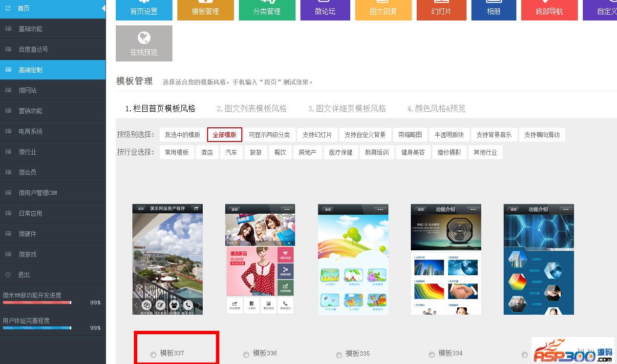Filter by 支持背景音乐

[494, 135]
